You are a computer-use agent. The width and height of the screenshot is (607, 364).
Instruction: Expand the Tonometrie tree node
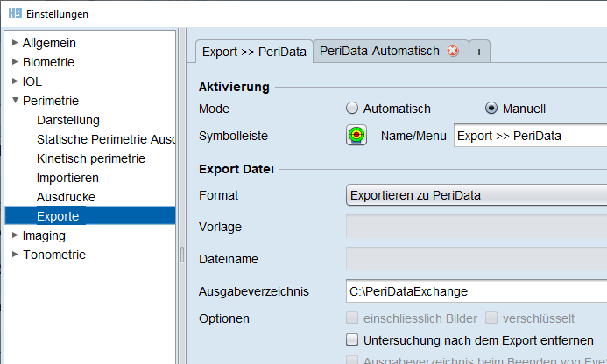point(14,255)
